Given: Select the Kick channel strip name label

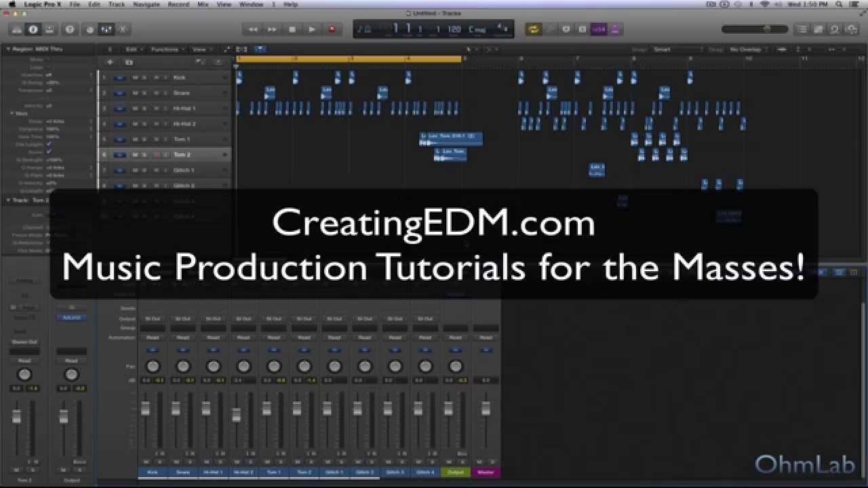Looking at the screenshot, I should (x=153, y=472).
